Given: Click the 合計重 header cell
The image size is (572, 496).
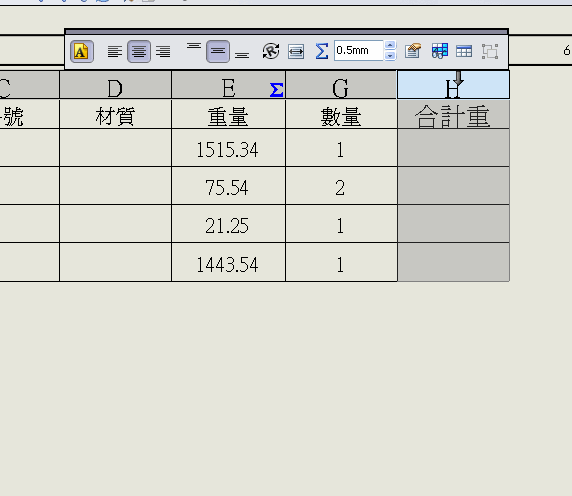Looking at the screenshot, I should (x=453, y=114).
